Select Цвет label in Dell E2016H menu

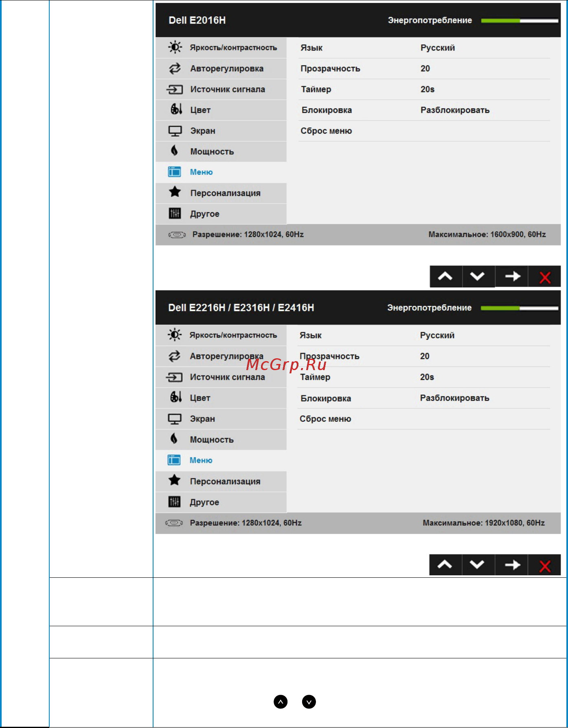coord(200,110)
